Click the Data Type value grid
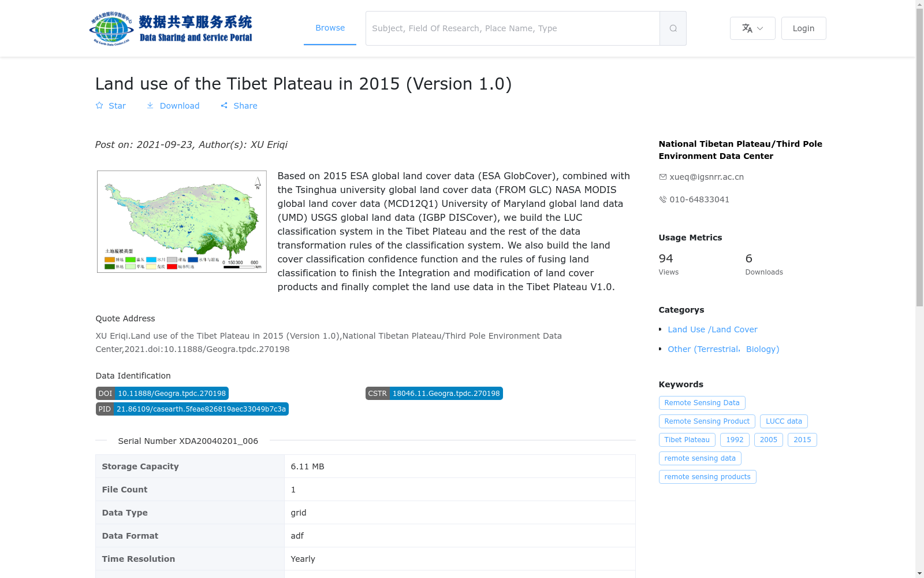This screenshot has height=578, width=924. click(299, 513)
